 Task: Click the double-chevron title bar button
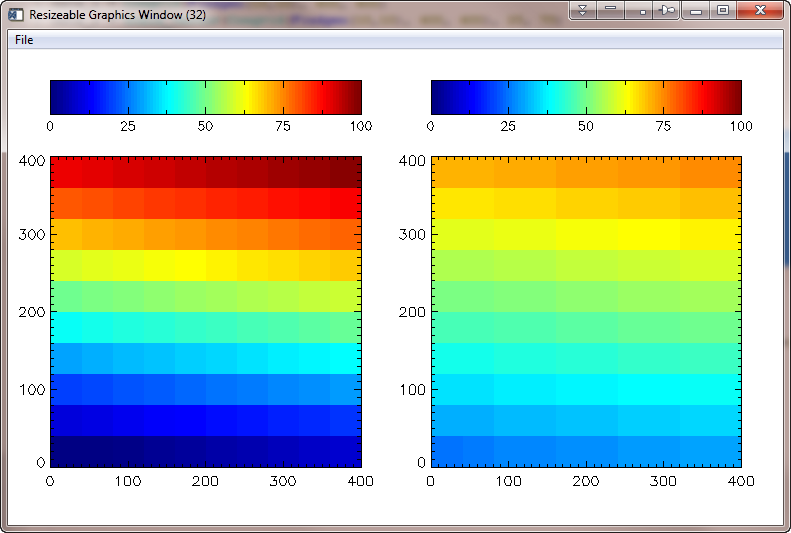[583, 10]
